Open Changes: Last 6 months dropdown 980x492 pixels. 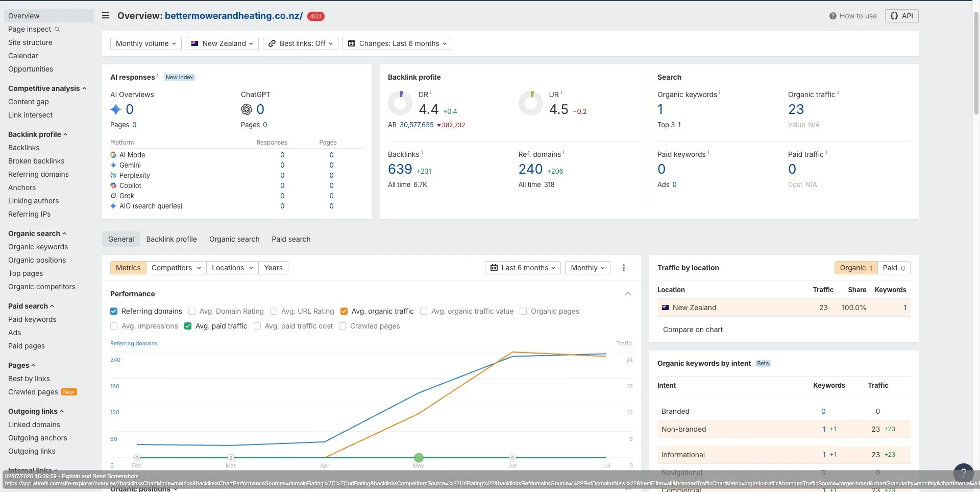pos(397,43)
